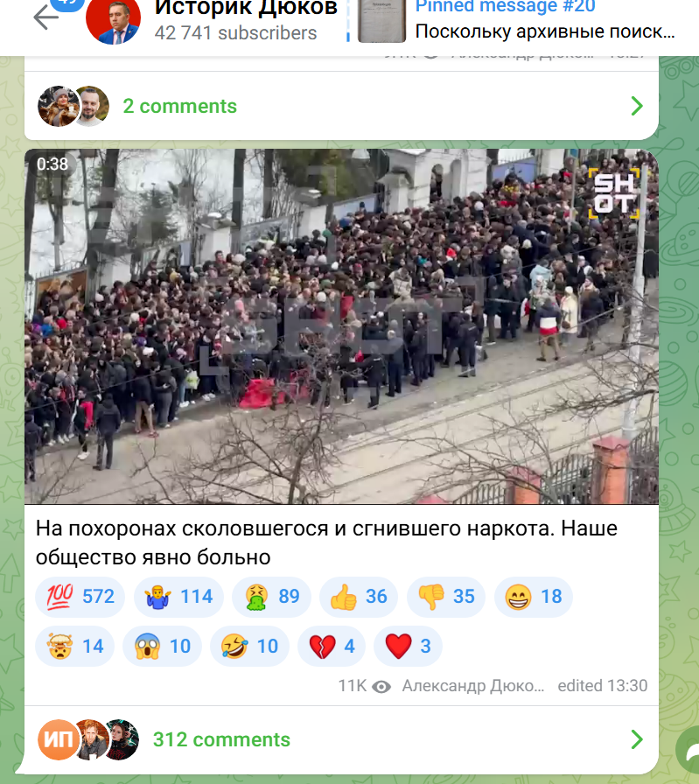Viewport: 699px width, 784px height.
Task: Click the grinning face reaction with 18
Action: [534, 597]
